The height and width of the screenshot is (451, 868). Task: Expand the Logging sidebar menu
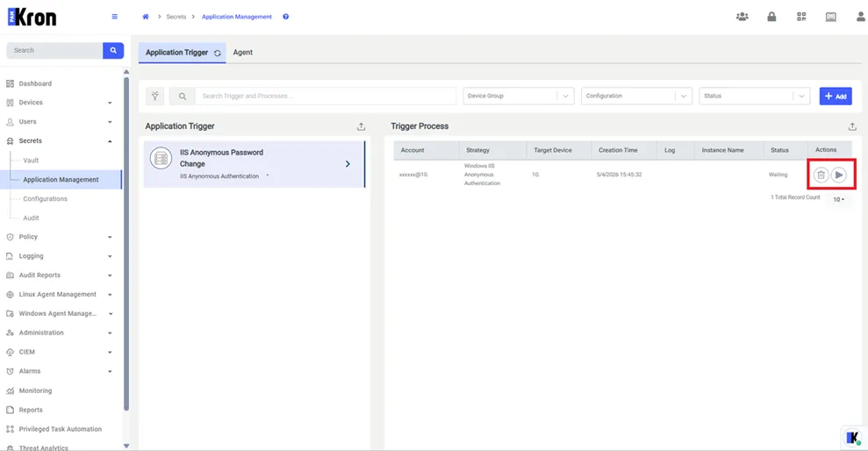point(110,256)
